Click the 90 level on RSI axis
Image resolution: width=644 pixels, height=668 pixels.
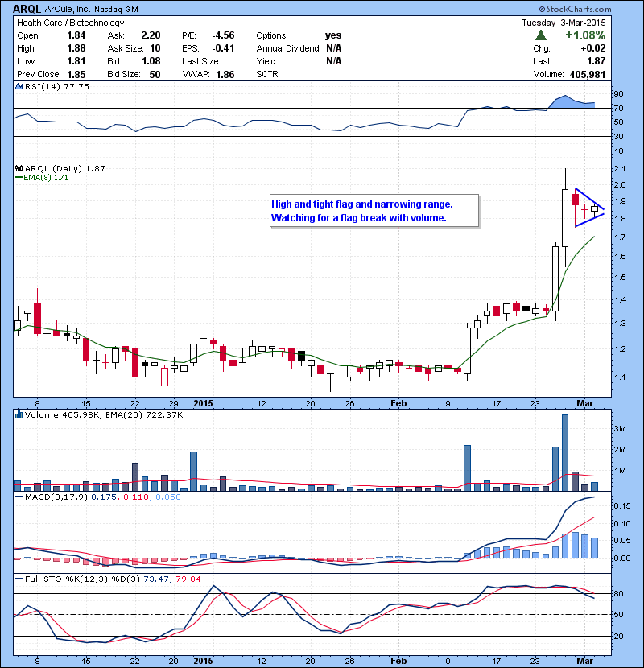coord(618,93)
